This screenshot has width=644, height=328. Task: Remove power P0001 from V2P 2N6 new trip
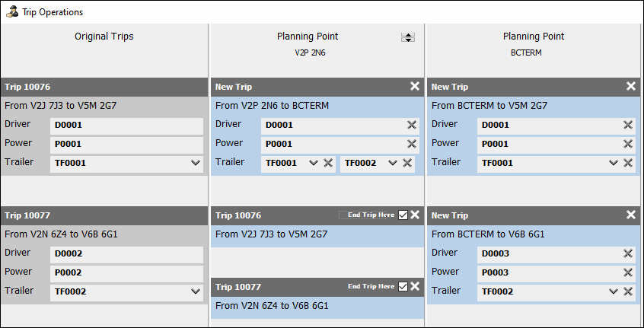pyautogui.click(x=412, y=144)
